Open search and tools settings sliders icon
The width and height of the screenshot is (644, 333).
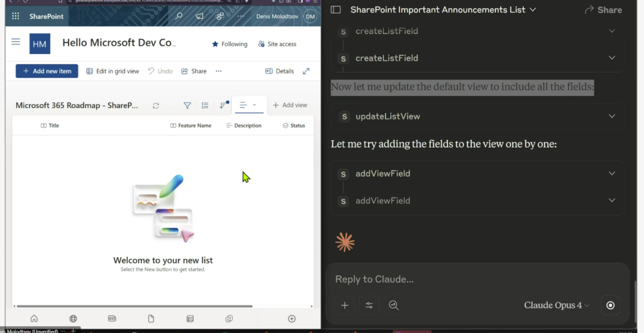pos(369,305)
